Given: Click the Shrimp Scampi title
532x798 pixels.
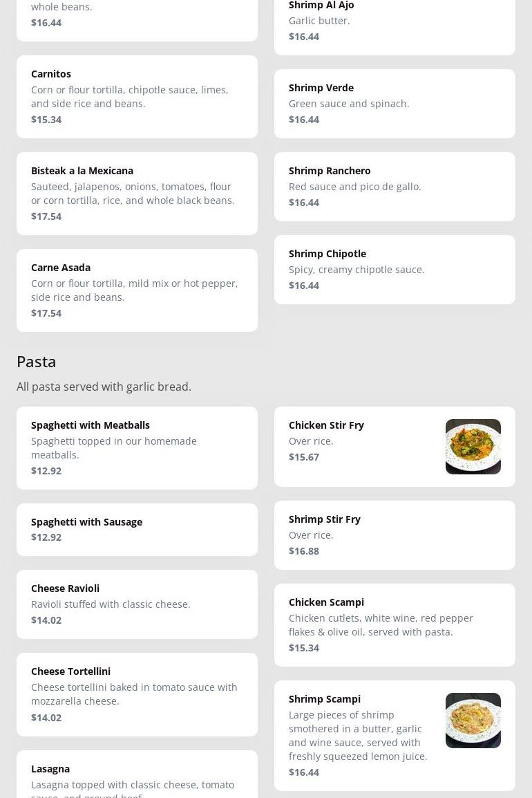Looking at the screenshot, I should tap(325, 699).
